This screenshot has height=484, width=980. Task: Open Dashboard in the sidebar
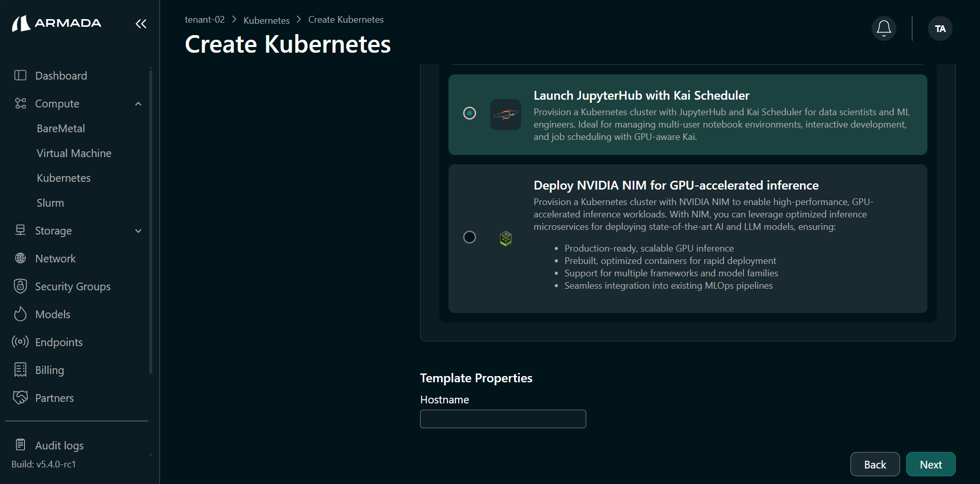(x=61, y=75)
